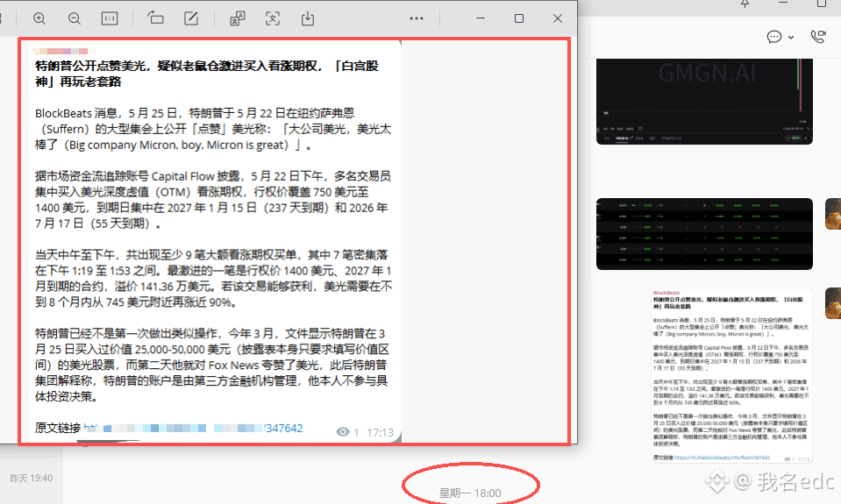
Task: Rotate the image in the viewer
Action: [155, 18]
